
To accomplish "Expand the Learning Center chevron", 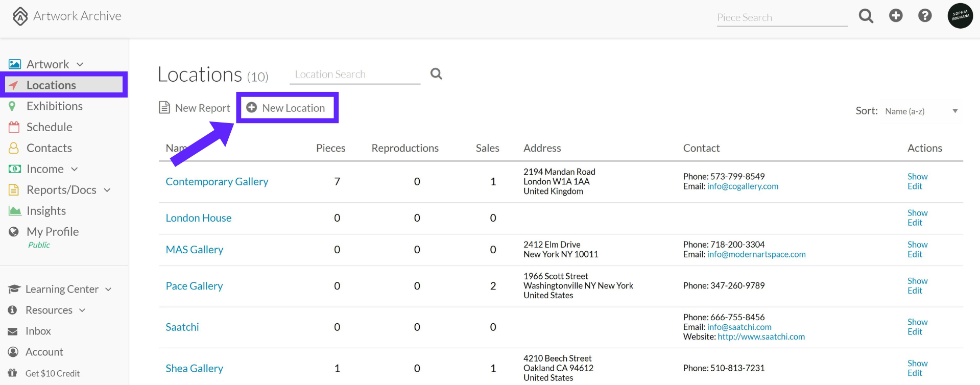I will pos(108,290).
